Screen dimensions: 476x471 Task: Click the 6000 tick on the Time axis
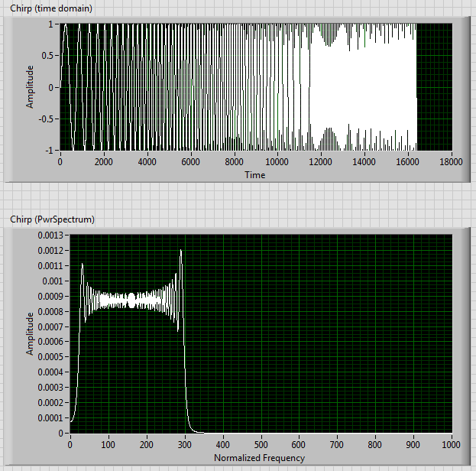190,161
